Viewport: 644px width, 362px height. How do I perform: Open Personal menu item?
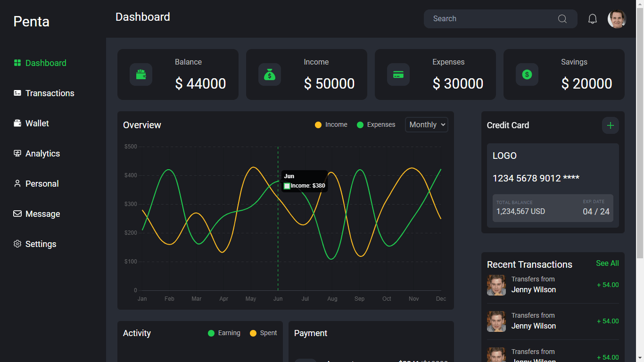tap(42, 183)
